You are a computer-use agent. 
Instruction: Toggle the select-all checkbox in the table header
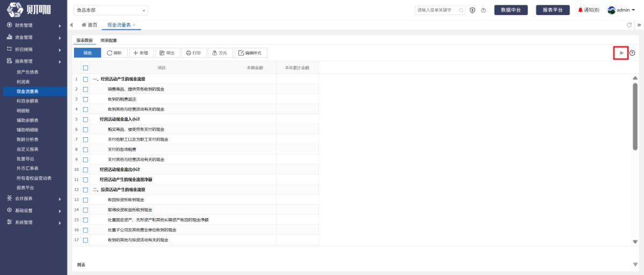(85, 68)
